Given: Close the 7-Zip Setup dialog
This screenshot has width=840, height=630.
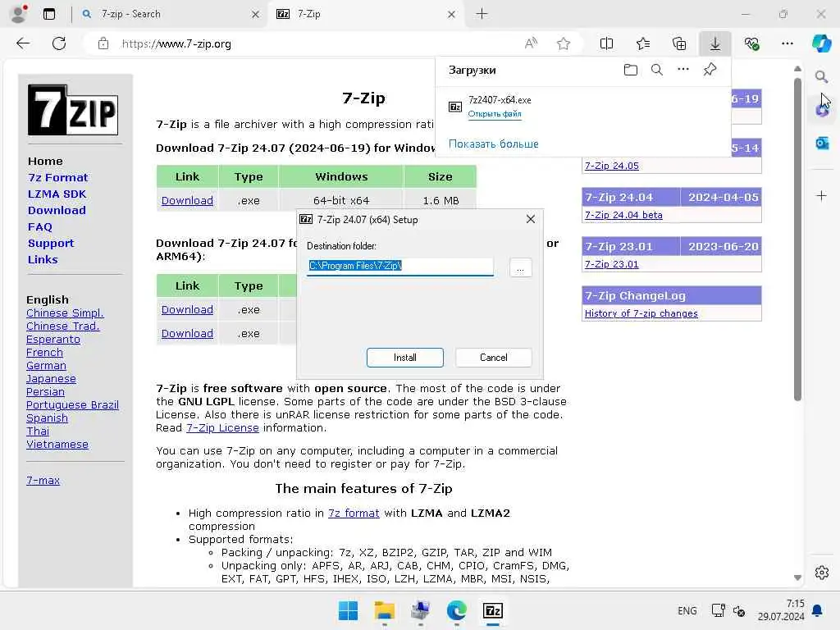Looking at the screenshot, I should tap(531, 219).
